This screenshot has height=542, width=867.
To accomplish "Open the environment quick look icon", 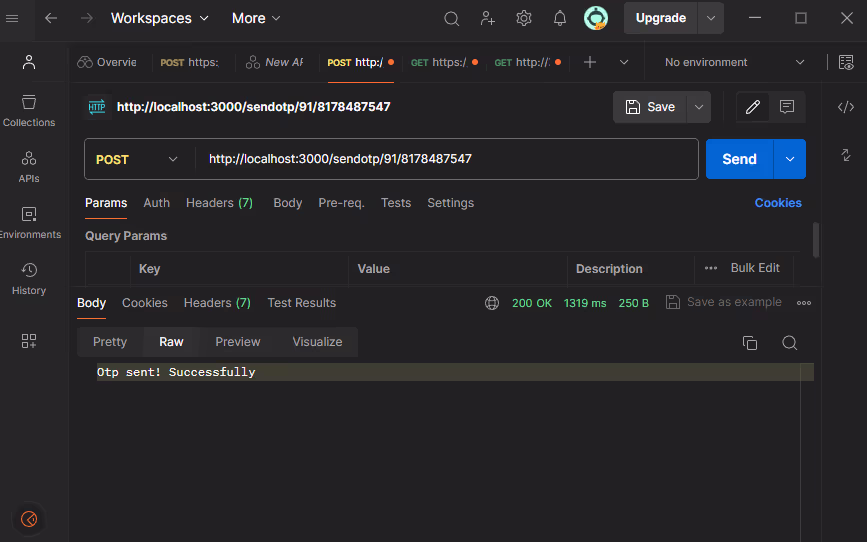I will 846,62.
